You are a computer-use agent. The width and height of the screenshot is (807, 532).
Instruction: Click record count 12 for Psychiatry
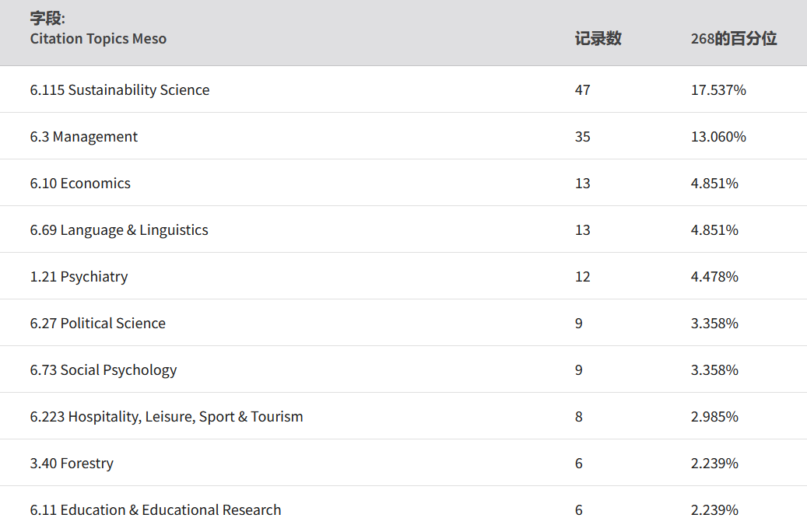tap(583, 277)
